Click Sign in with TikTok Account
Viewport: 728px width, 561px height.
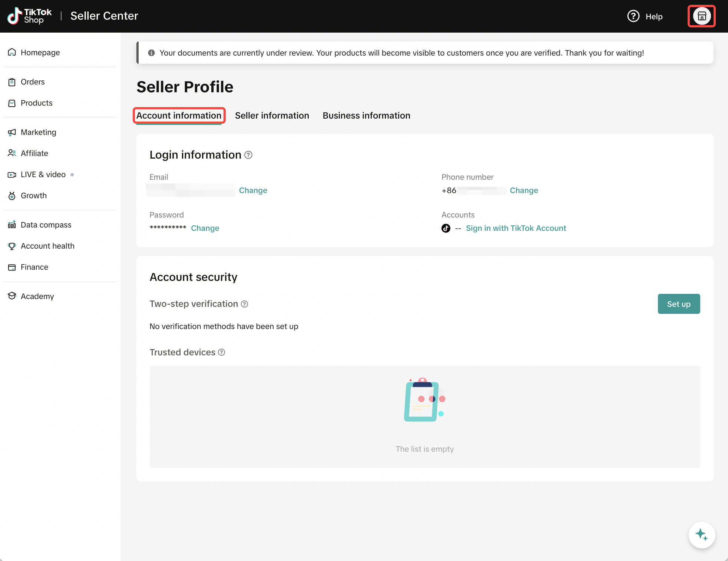pos(516,228)
